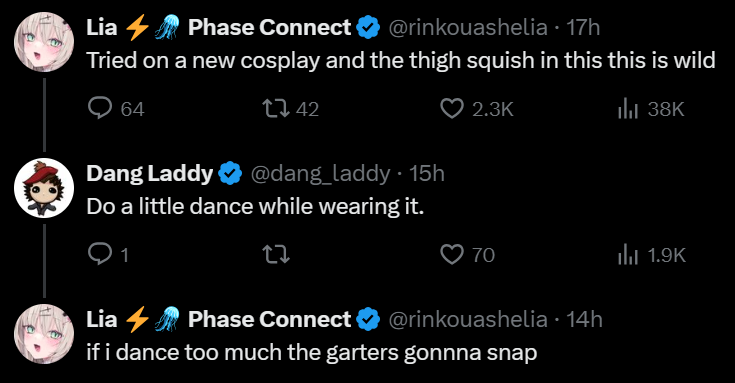Open the tweet about garters gonna snap
The height and width of the screenshot is (383, 735).
(x=312, y=353)
